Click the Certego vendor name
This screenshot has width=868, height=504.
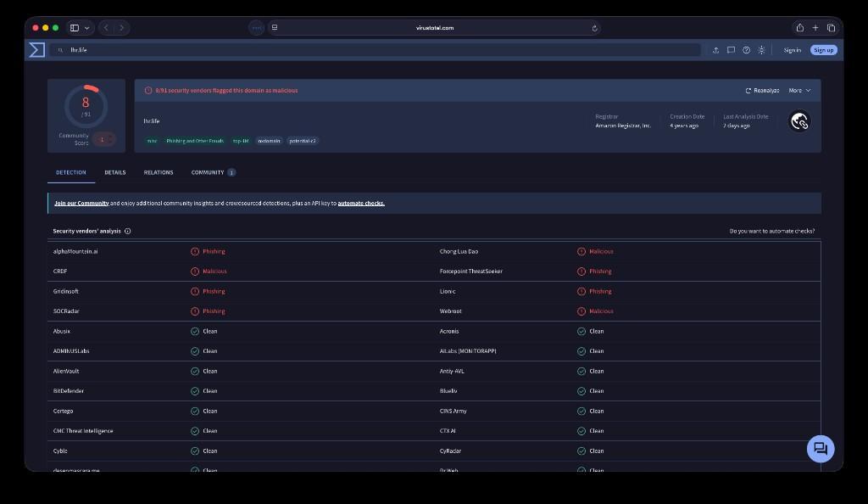tap(63, 411)
